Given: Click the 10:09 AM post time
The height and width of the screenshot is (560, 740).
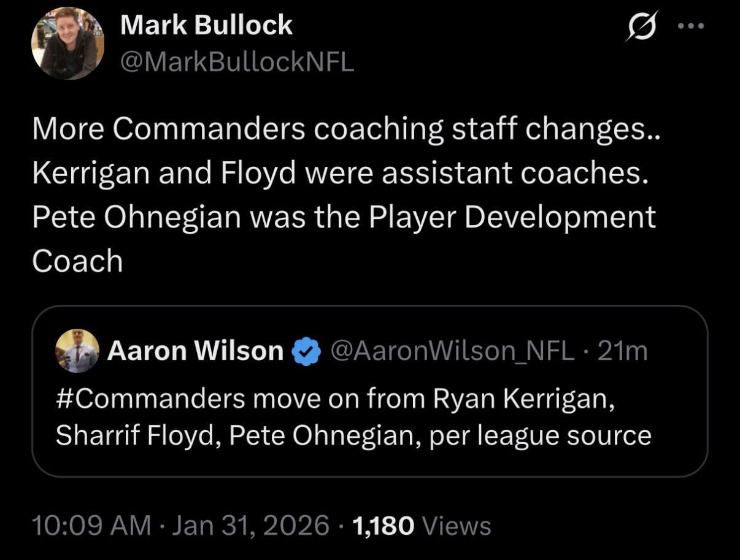Looking at the screenshot, I should (90, 526).
